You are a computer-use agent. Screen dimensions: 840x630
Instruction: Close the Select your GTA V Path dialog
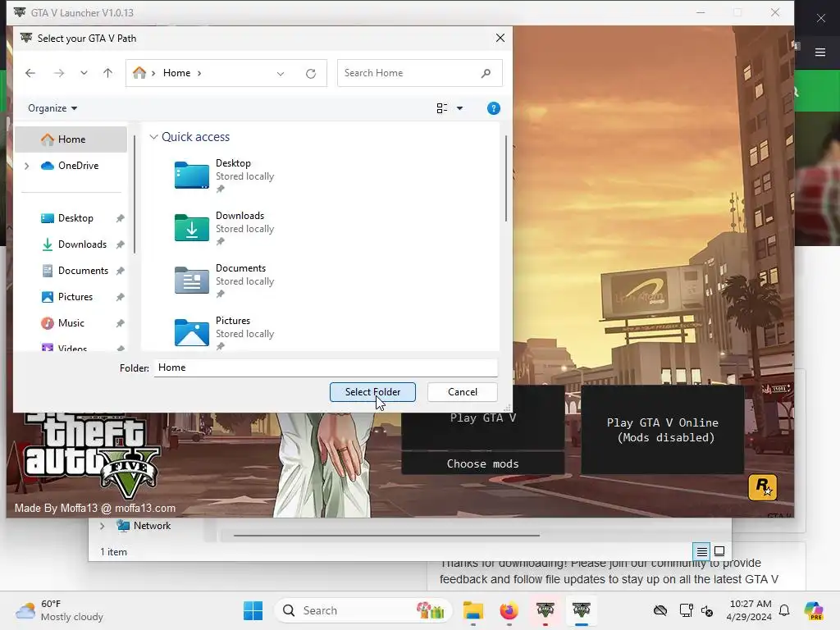(x=500, y=38)
